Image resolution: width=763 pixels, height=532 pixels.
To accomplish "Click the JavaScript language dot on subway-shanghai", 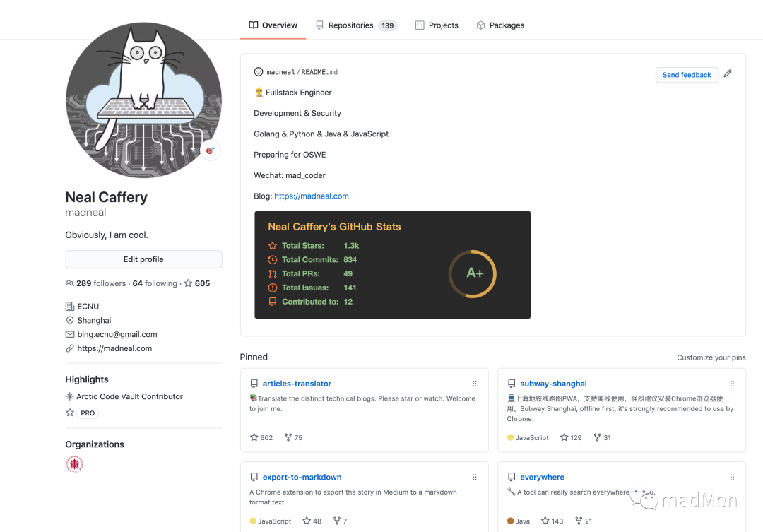I will (511, 437).
